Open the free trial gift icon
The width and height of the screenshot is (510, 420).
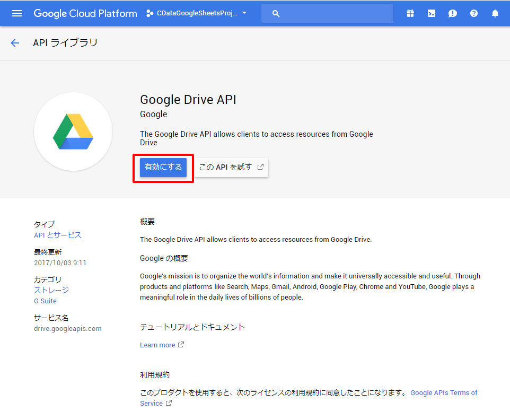tap(410, 13)
